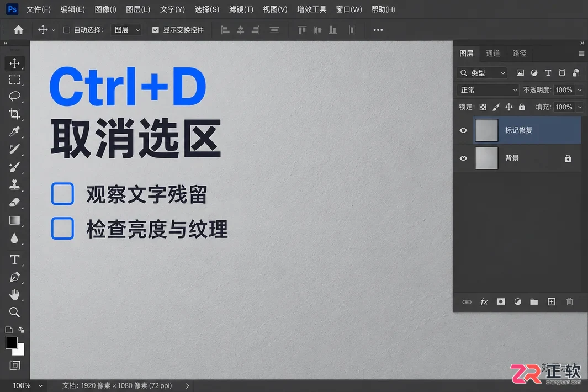Click the link layers icon
The image size is (588, 392).
[x=467, y=302]
